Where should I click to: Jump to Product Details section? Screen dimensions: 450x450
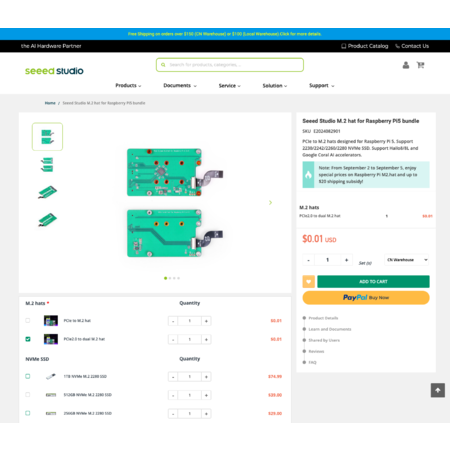pyautogui.click(x=323, y=318)
